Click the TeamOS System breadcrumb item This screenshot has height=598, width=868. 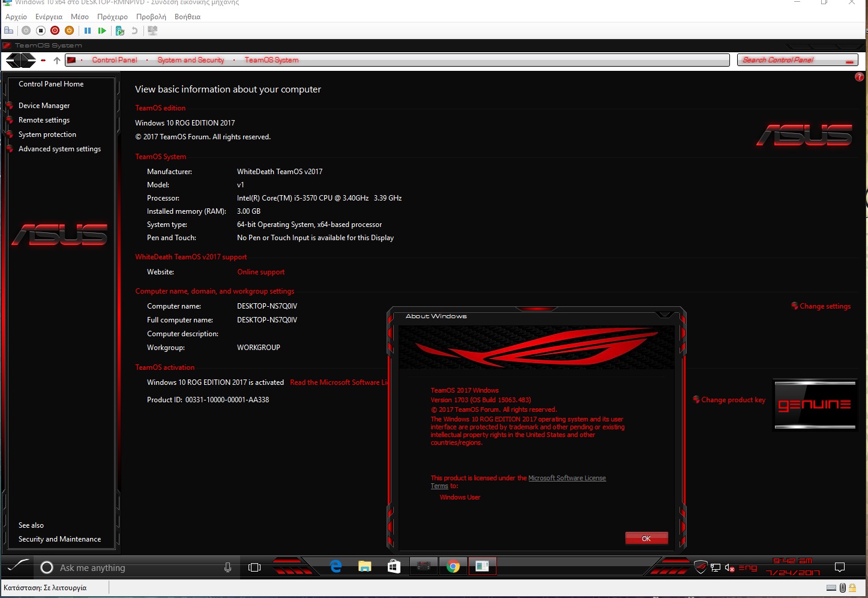tap(271, 60)
